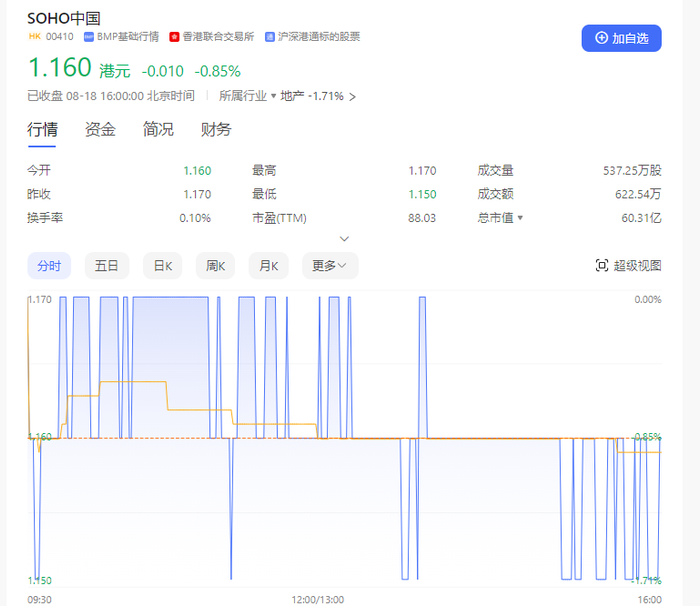Click the 最高 value 1.170
Image resolution: width=700 pixels, height=606 pixels.
(422, 171)
